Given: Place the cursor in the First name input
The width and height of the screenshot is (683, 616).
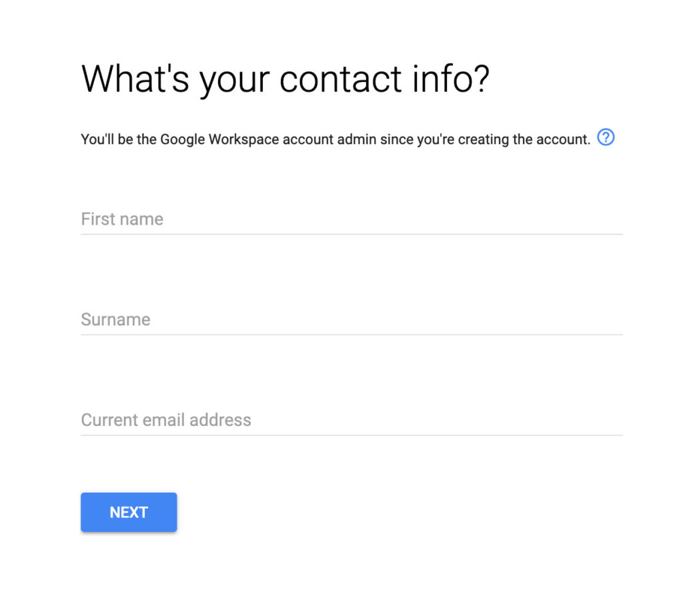Looking at the screenshot, I should [352, 219].
